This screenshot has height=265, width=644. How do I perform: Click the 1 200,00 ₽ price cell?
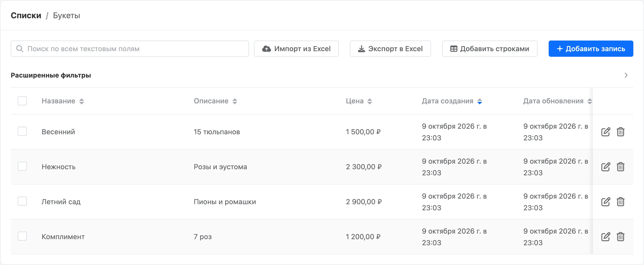point(363,237)
